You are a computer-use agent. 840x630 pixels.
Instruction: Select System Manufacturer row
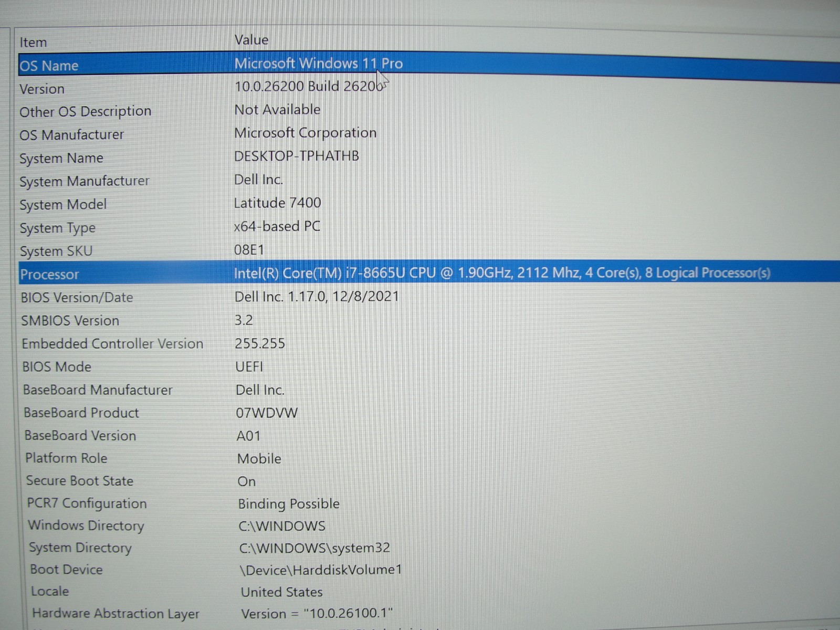point(84,181)
